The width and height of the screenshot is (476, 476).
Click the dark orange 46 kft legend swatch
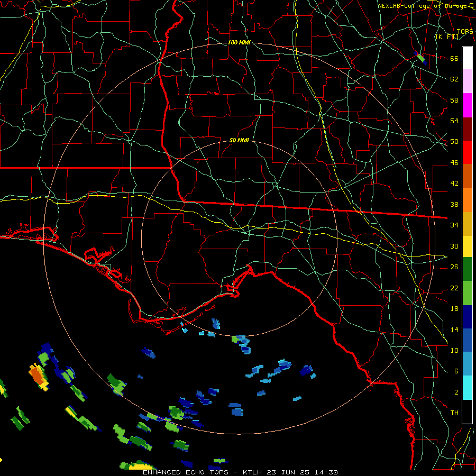click(467, 176)
